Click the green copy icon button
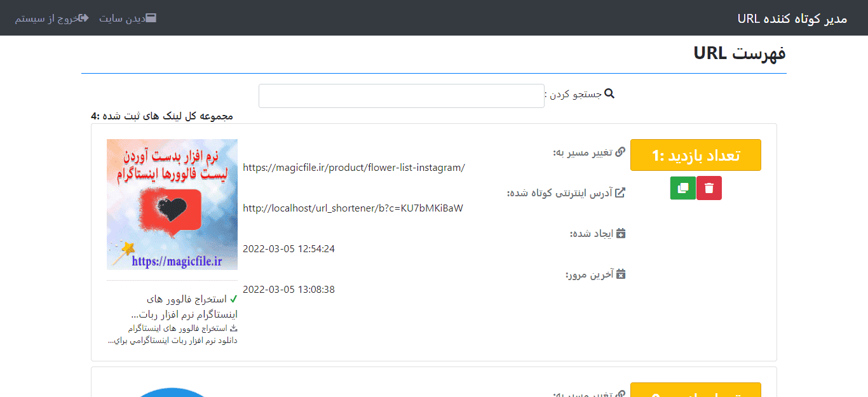The width and height of the screenshot is (868, 397). tap(683, 188)
